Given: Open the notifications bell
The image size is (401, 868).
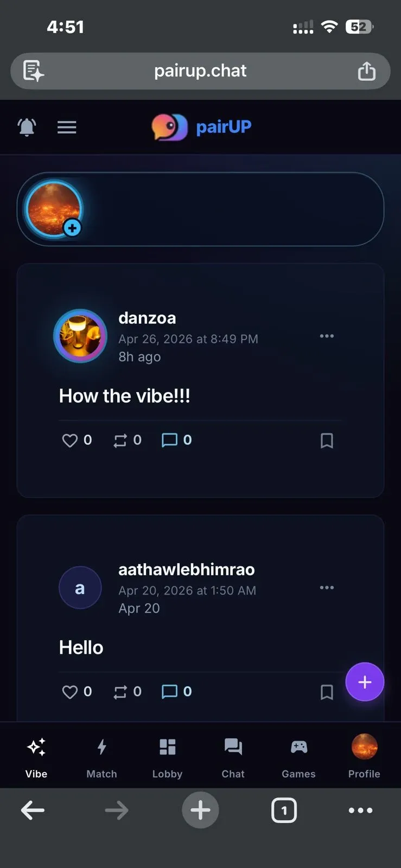Looking at the screenshot, I should click(27, 127).
